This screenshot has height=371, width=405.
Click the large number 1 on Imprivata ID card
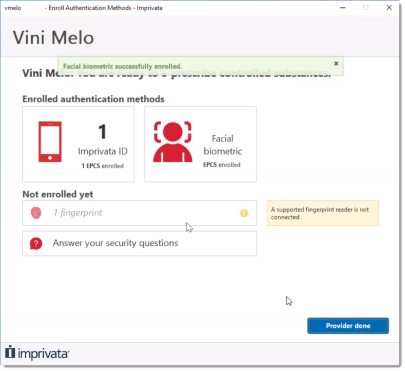(102, 131)
